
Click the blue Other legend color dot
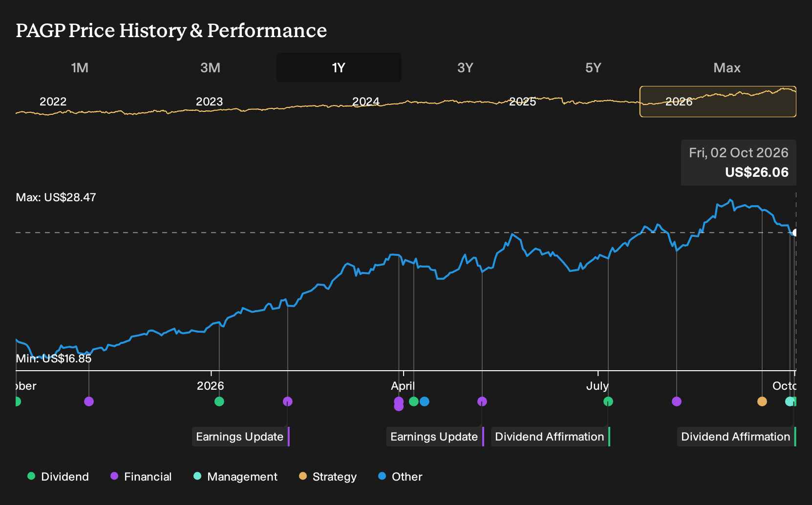(382, 476)
